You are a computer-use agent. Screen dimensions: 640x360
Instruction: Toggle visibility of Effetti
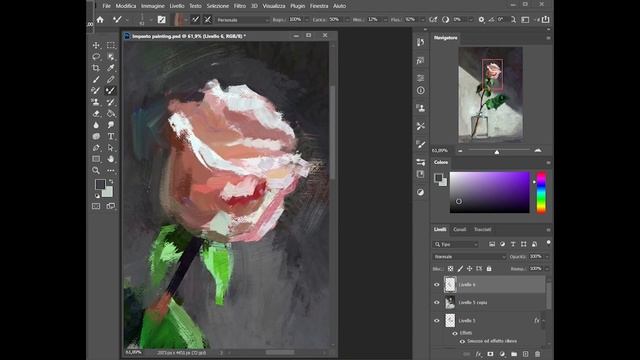tap(455, 333)
